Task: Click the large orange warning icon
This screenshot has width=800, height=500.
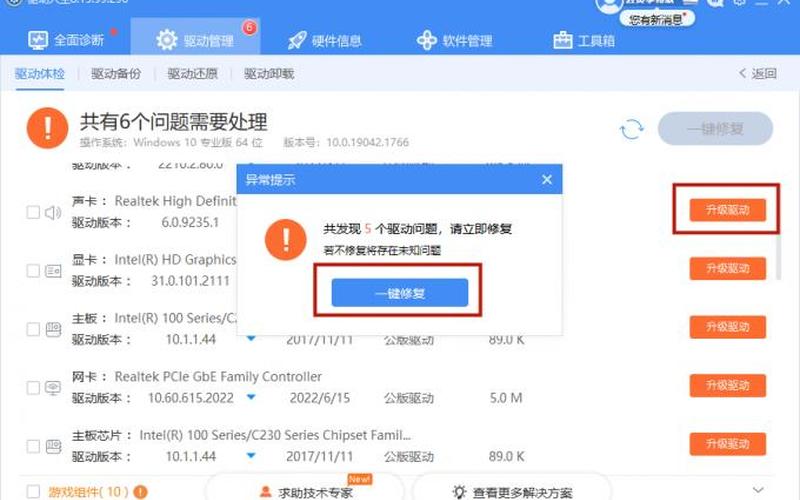Action: point(47,128)
